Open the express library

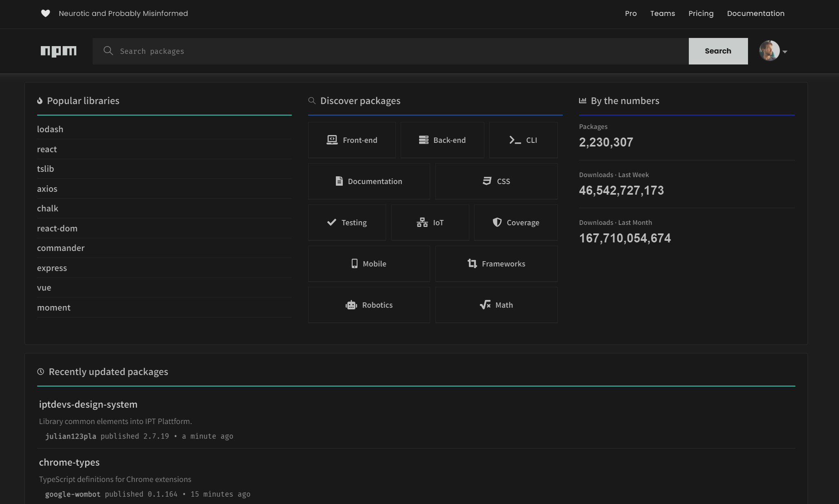(52, 268)
